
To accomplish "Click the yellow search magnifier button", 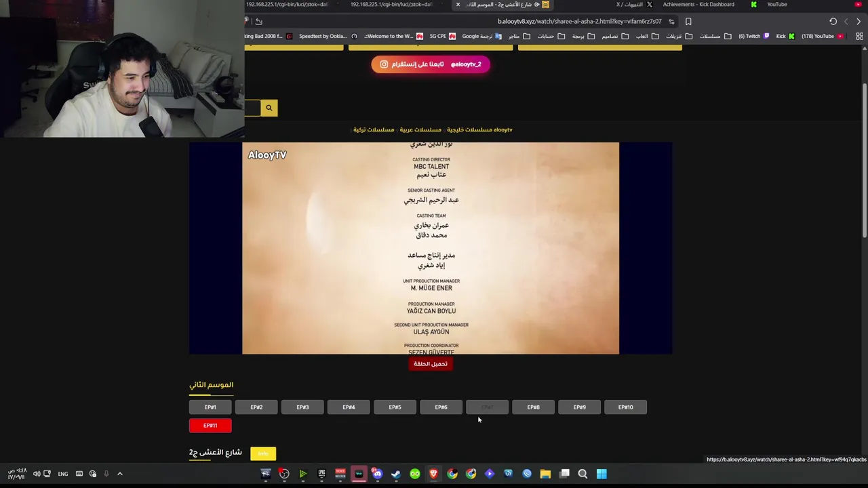I will (269, 108).
